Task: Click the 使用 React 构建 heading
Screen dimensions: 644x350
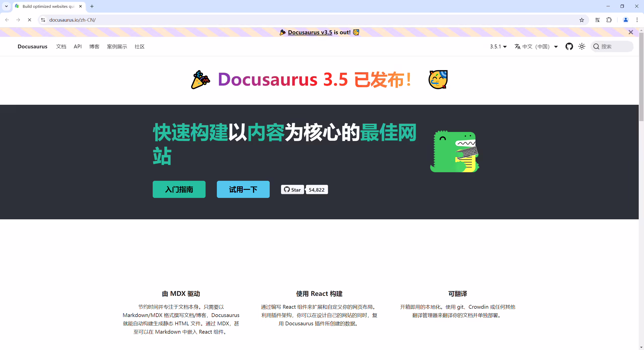Action: [x=319, y=294]
